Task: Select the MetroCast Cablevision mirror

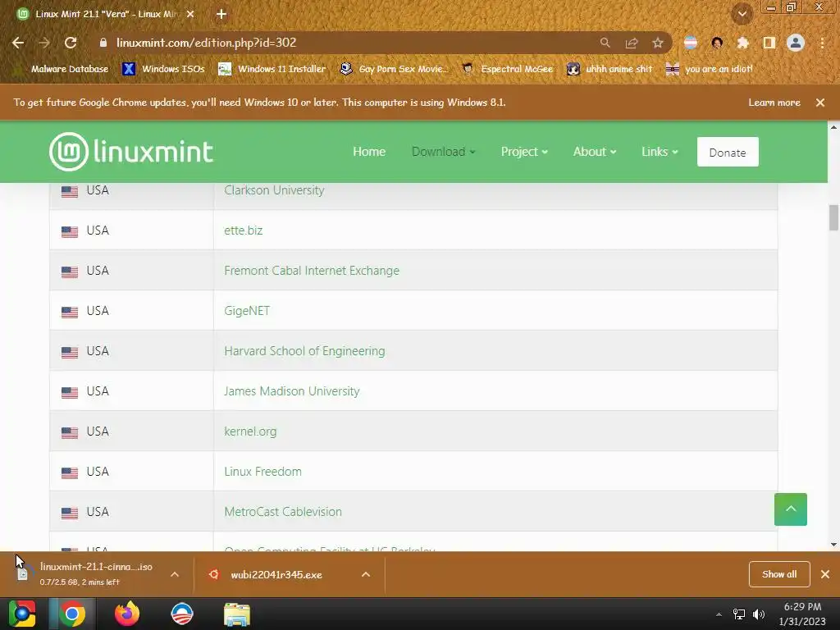Action: pyautogui.click(x=283, y=512)
